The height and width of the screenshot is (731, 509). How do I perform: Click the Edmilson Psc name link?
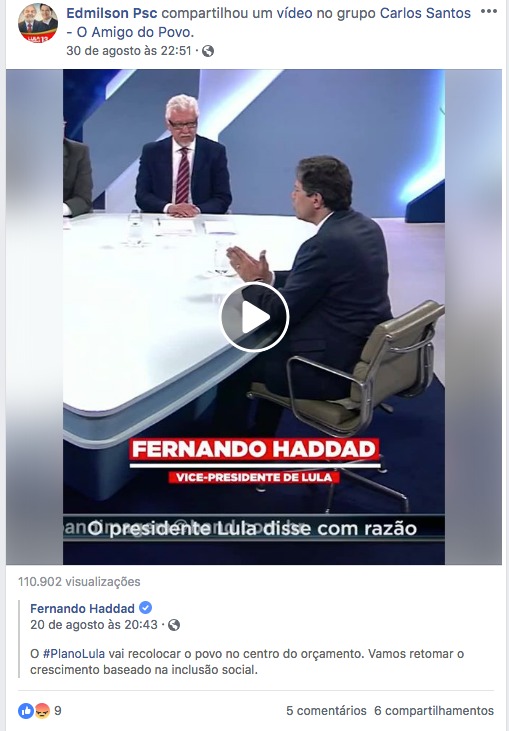point(112,13)
